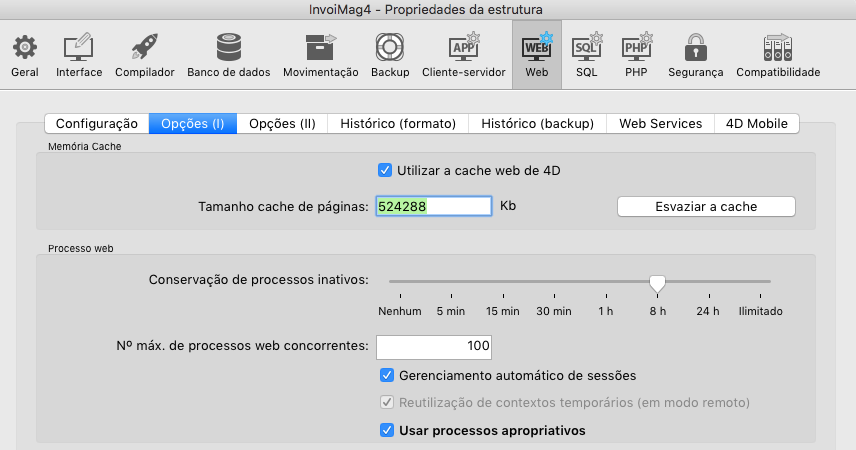Switch to the Configuração tab

pyautogui.click(x=96, y=124)
